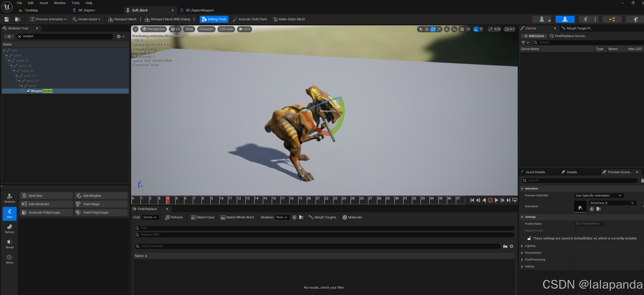
Task: Click the Refresh button
Action: click(174, 217)
